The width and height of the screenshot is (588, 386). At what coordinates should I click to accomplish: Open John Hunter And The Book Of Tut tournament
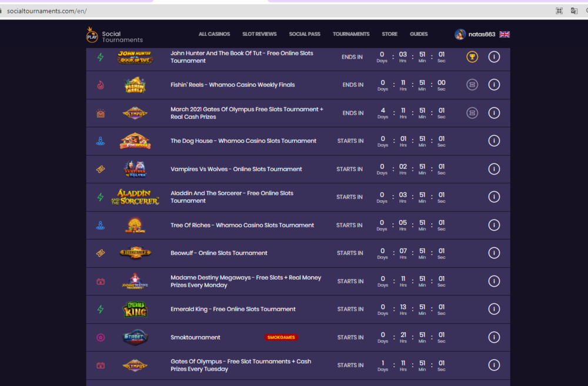click(242, 57)
